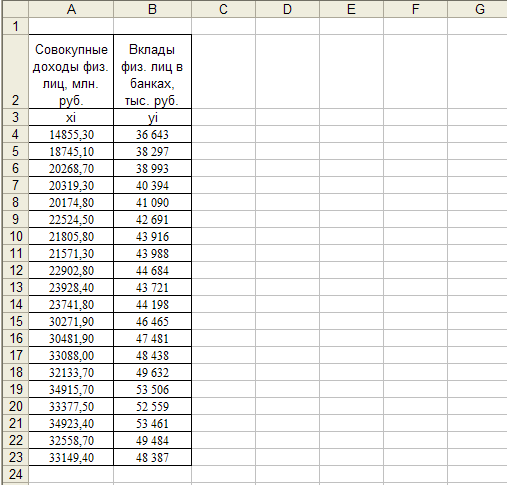507x485 pixels.
Task: Select row header 15
Action: (x=15, y=321)
